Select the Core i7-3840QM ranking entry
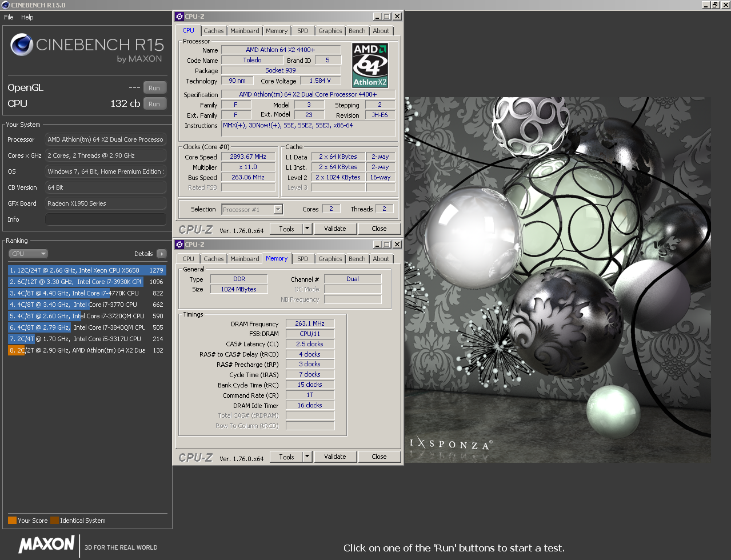The height and width of the screenshot is (560, 731). click(87, 327)
